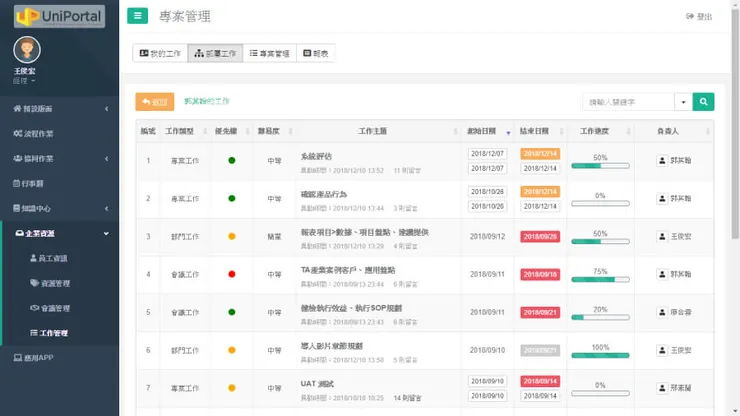Open the 流程作業 workflow item in sidebar
Screen dimensions: 740x416
(x=34, y=134)
